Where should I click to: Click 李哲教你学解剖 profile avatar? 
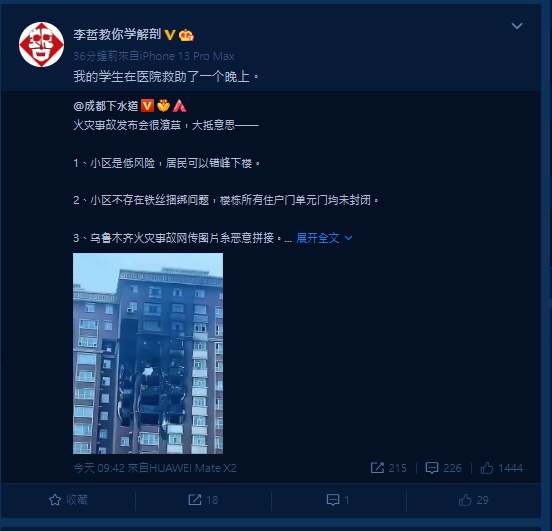pos(41,44)
